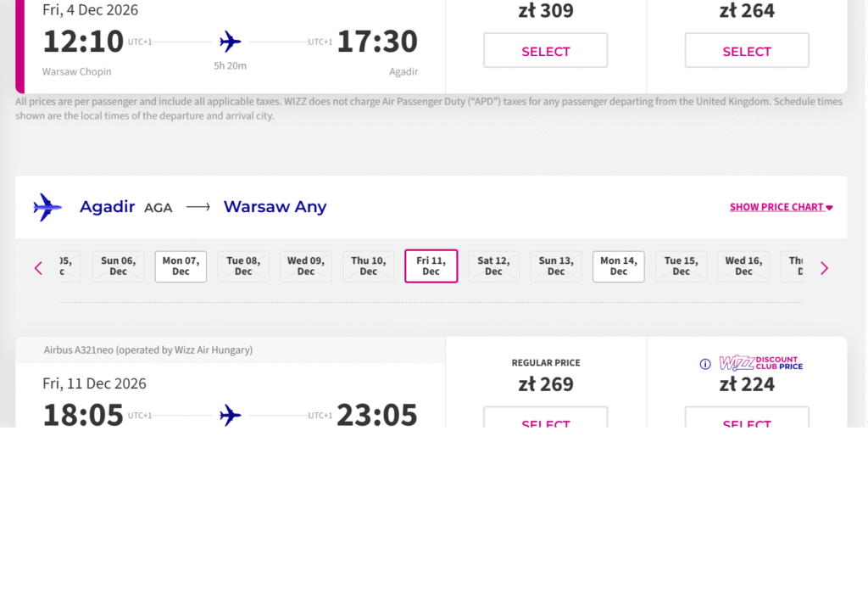Click the arrow between Agadir and Warsaw

point(198,207)
